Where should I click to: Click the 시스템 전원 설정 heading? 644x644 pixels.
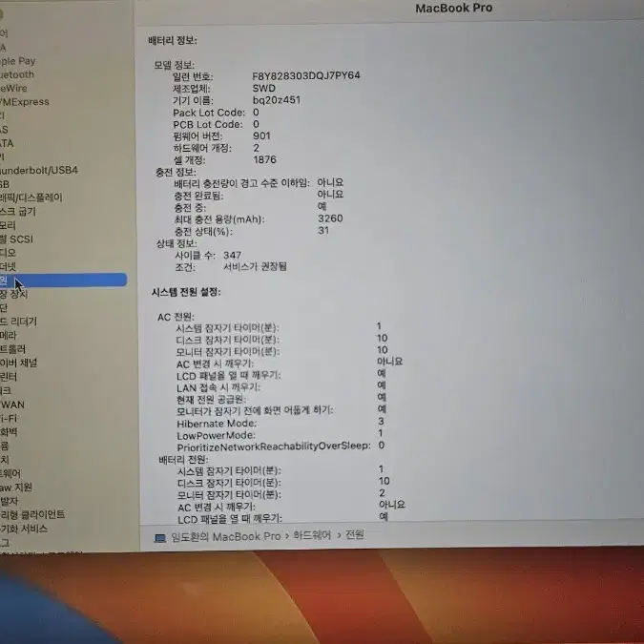click(x=186, y=292)
